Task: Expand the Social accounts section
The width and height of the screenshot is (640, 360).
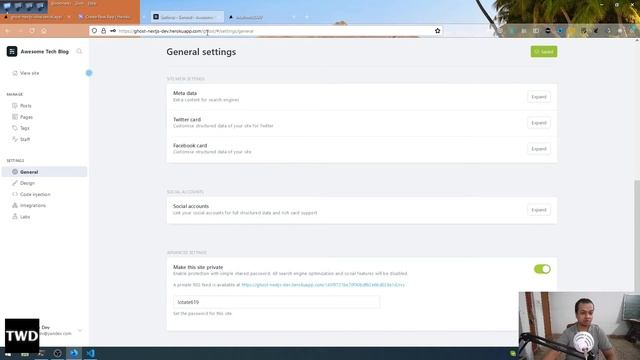Action: [x=539, y=210]
